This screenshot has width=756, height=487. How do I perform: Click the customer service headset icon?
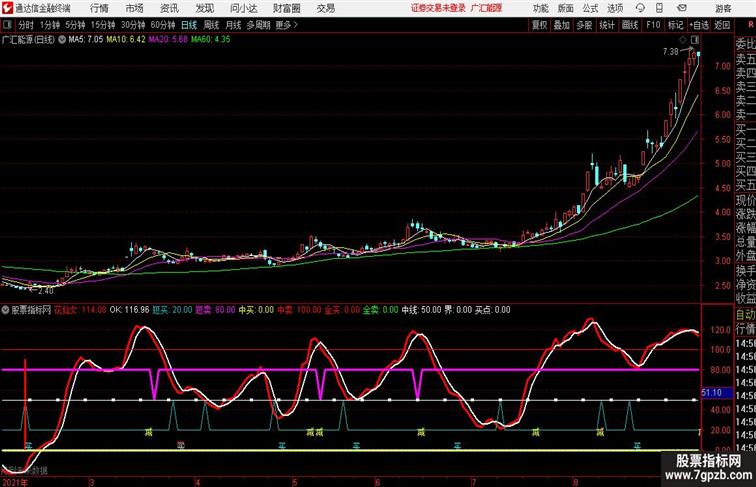click(640, 8)
